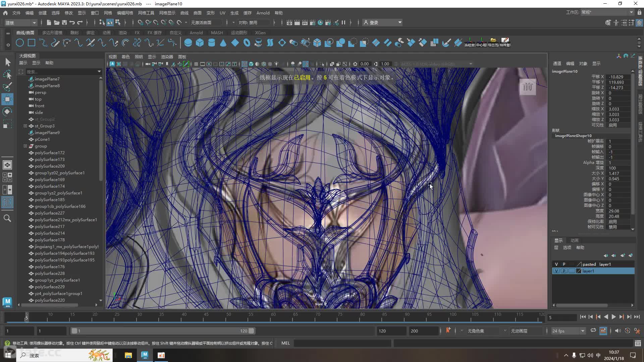Click the New Scene icon
644x362 pixels.
[x=49, y=22]
